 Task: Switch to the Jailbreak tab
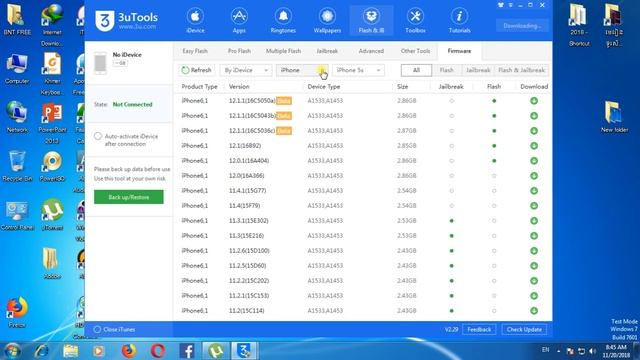tap(327, 51)
